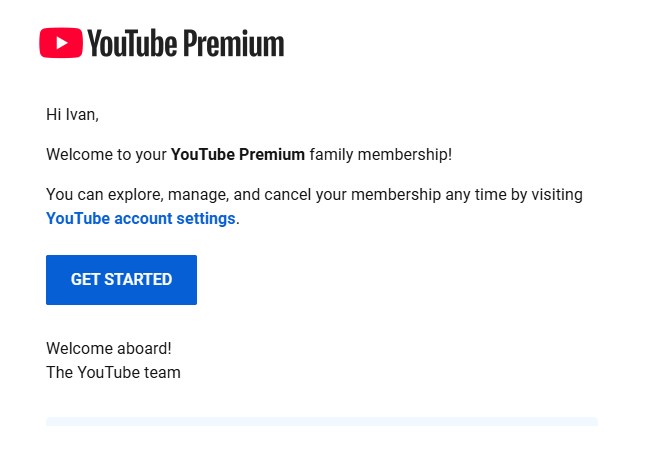
Task: Click the 'Welcome aboard!' closing text
Action: [109, 348]
